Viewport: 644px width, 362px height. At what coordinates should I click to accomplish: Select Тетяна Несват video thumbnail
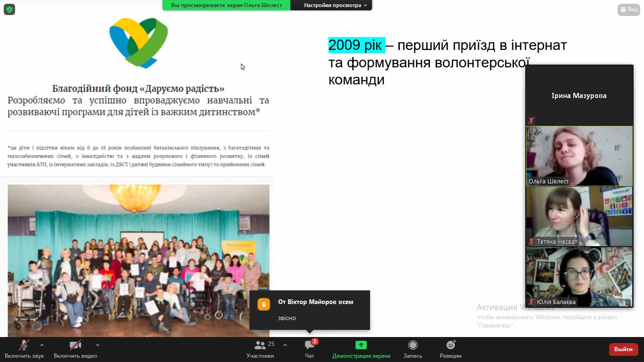(x=579, y=216)
